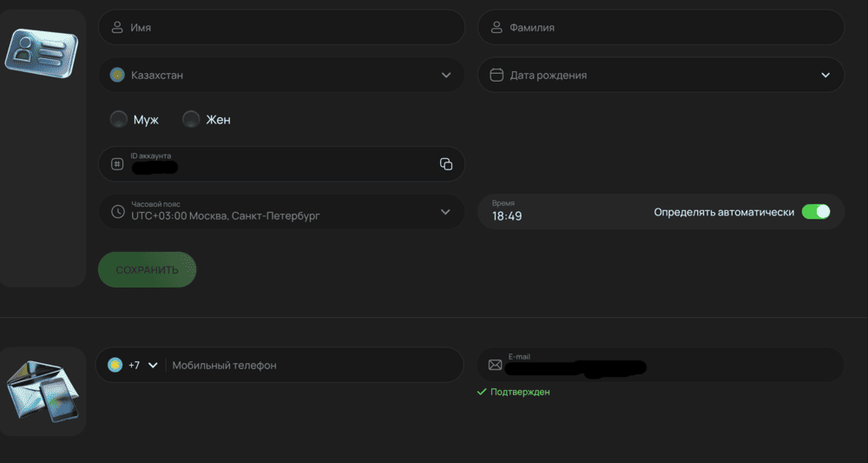Click the envelope icon in E-mail field

coord(495,365)
